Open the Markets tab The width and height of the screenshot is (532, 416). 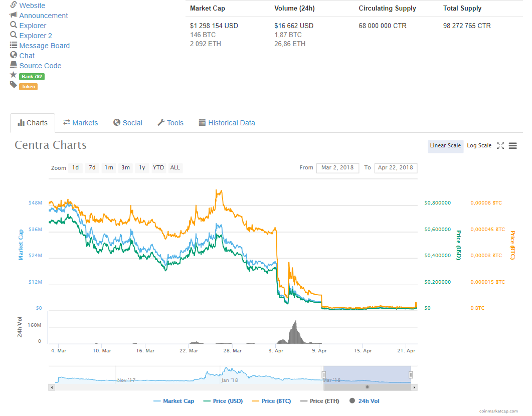pos(80,123)
